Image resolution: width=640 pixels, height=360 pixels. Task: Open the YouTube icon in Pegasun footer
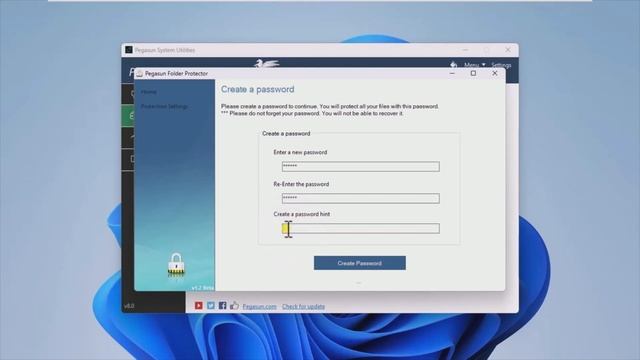click(x=198, y=306)
